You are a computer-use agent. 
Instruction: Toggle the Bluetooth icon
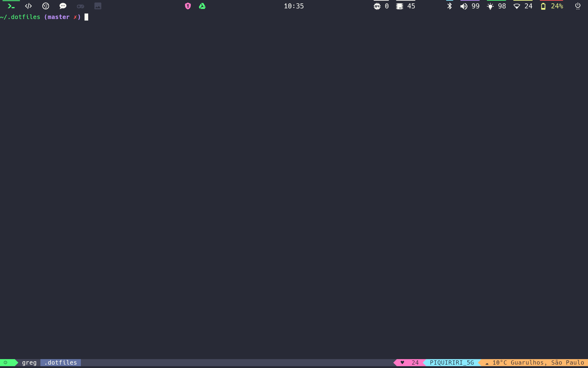[x=450, y=6]
